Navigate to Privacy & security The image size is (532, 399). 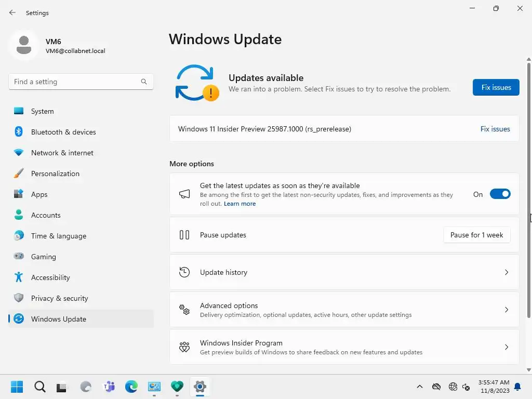81,298
